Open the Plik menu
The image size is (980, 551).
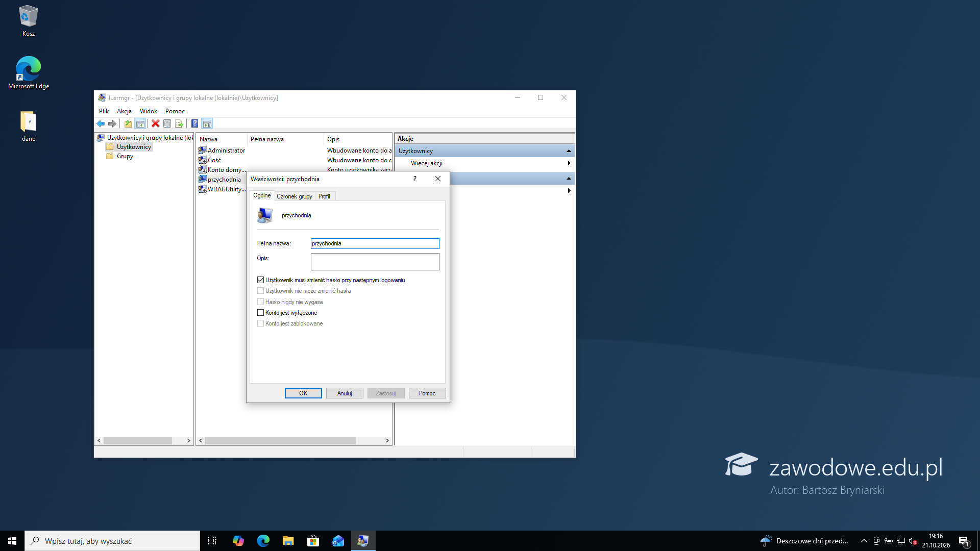104,111
